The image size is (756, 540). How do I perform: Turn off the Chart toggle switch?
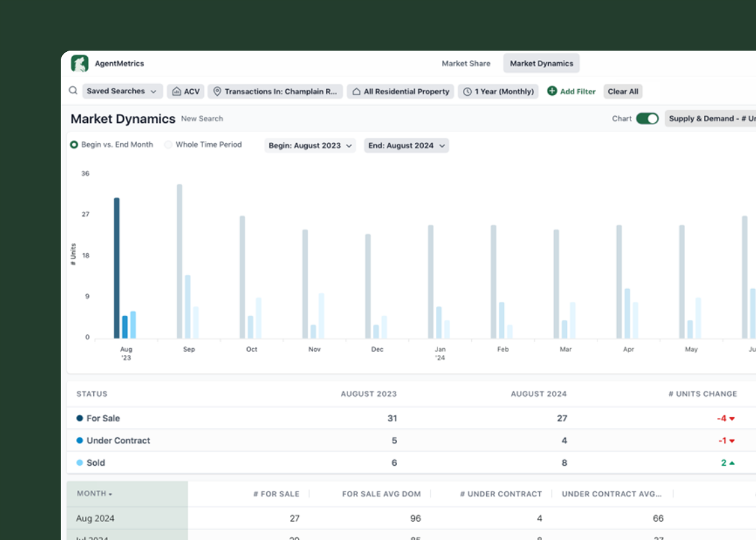coord(647,119)
